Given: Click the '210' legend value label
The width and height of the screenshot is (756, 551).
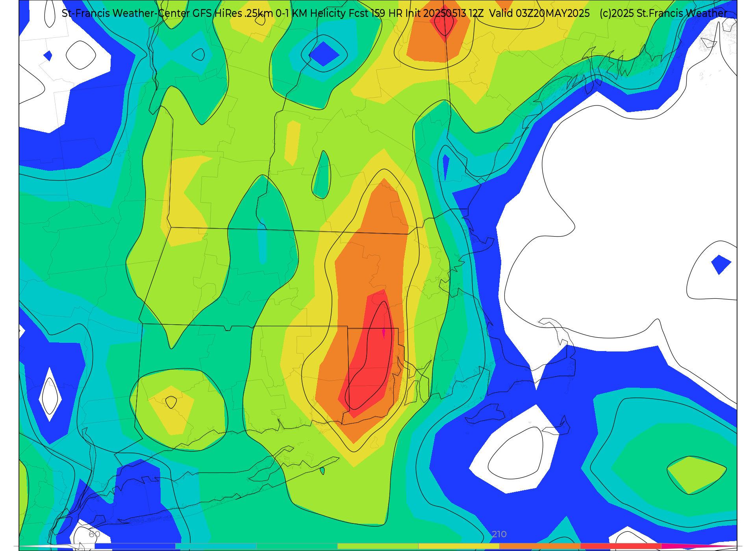Looking at the screenshot, I should [499, 534].
